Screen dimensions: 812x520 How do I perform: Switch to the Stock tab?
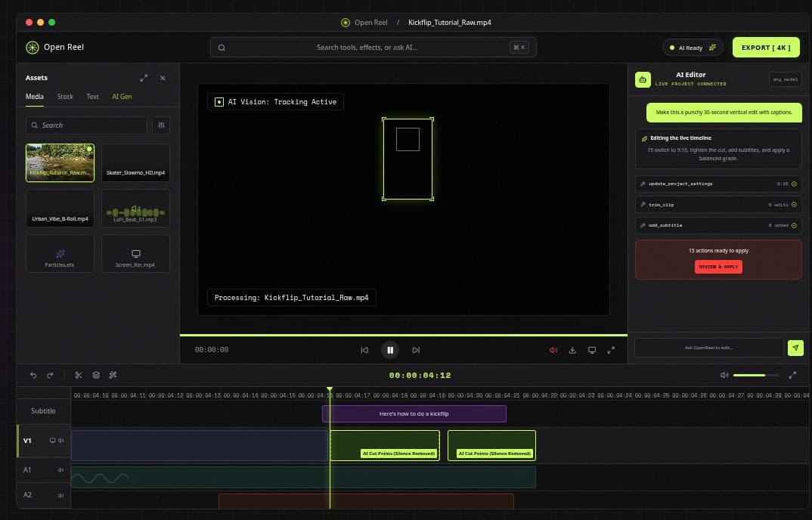(65, 97)
